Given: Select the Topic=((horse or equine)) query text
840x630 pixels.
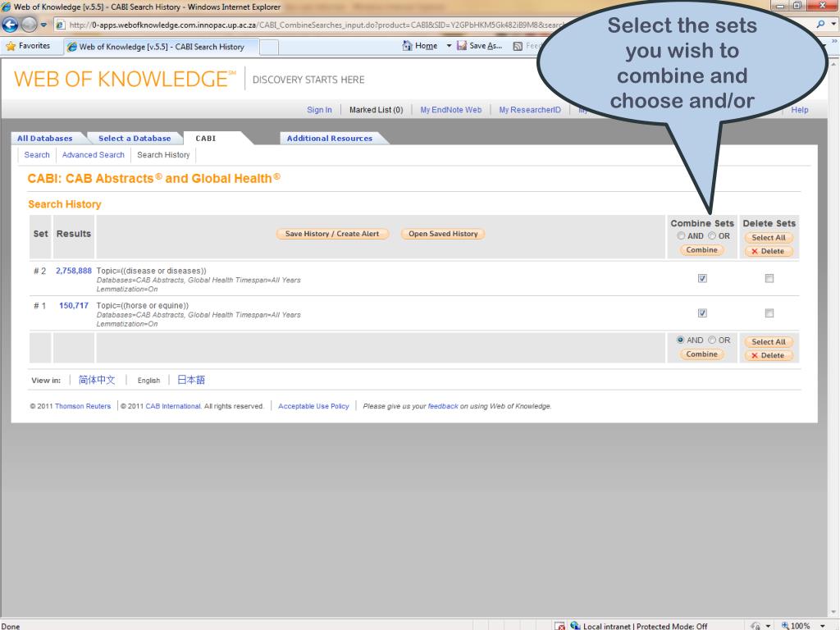Looking at the screenshot, I should 143,306.
